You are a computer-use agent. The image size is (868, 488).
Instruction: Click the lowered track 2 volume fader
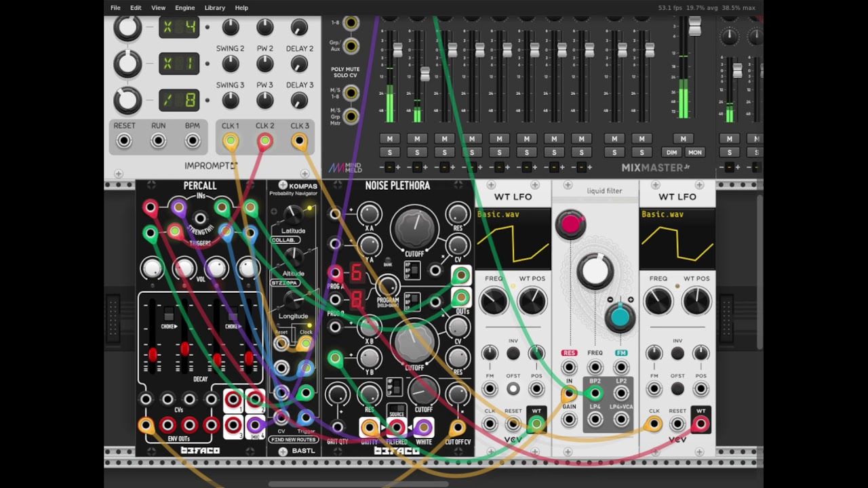[425, 74]
